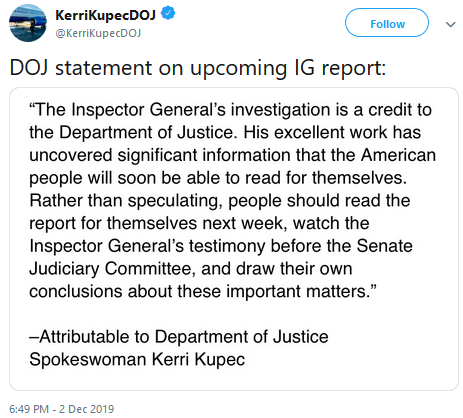
Task: Expand the embedded DOJ statement image
Action: (234, 239)
